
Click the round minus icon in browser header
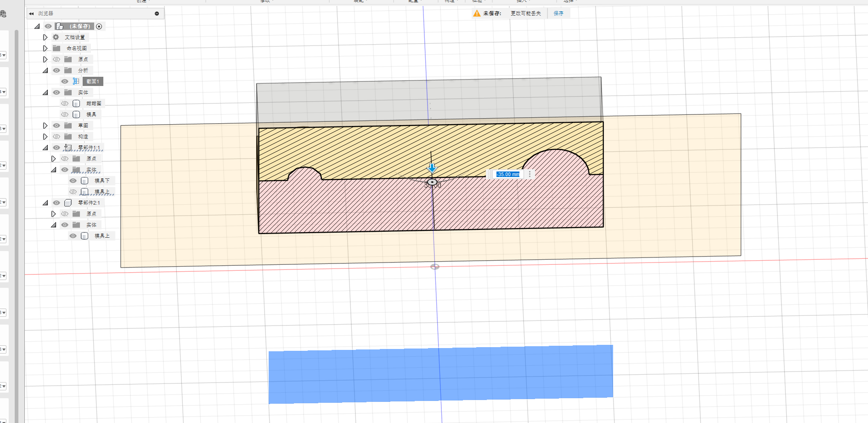(157, 14)
